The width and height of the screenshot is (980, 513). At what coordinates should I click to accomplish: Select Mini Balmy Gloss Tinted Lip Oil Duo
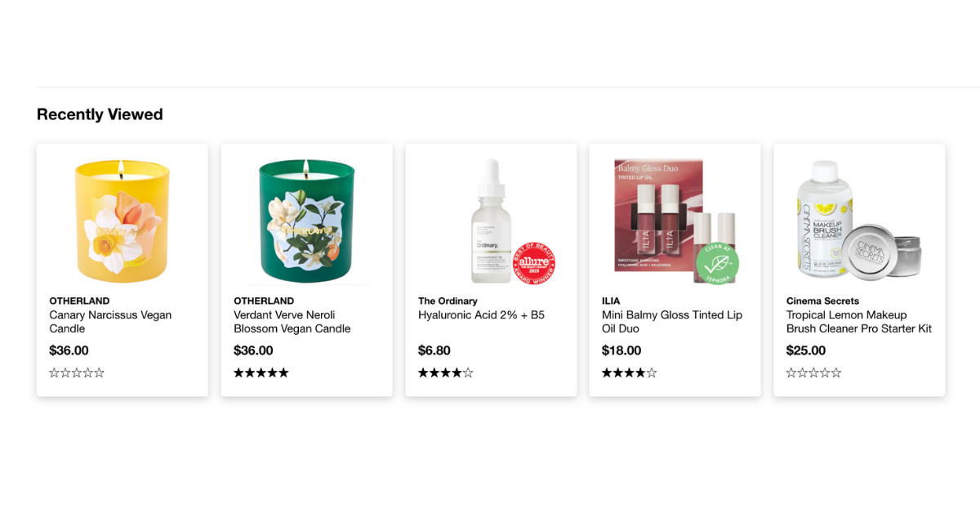click(672, 322)
